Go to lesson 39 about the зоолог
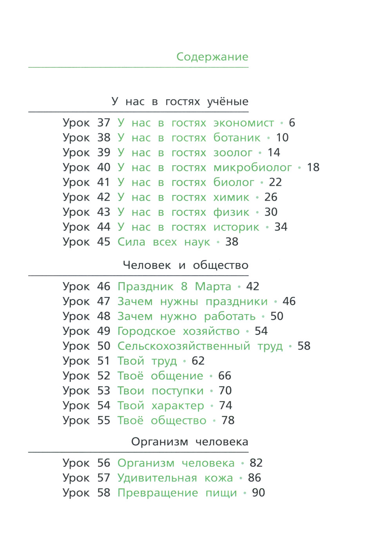392x542 pixels. (185, 153)
